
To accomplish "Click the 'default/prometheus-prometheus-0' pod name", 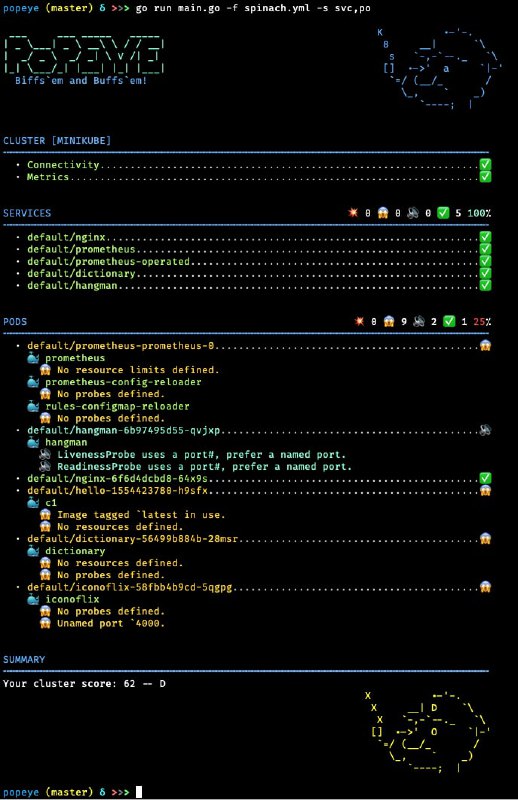I will (120, 345).
